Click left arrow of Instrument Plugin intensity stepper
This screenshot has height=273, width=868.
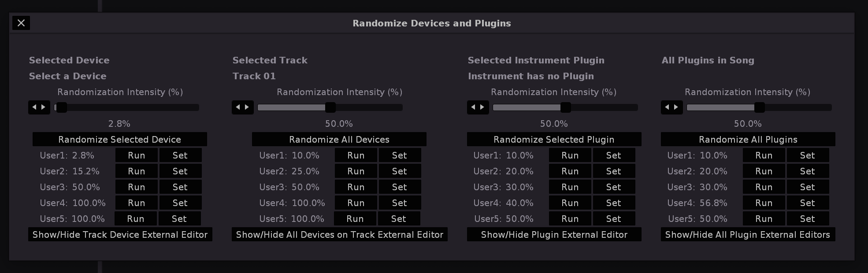[x=473, y=107]
